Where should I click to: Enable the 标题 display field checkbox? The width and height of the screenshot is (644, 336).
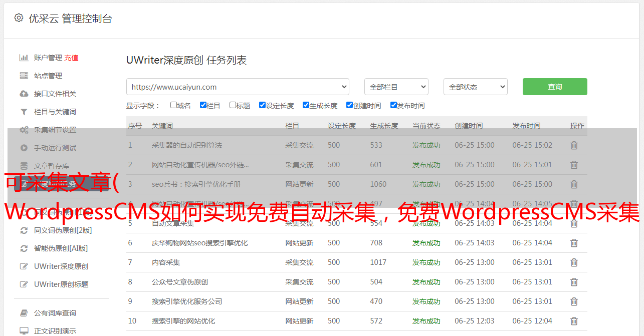pos(233,105)
